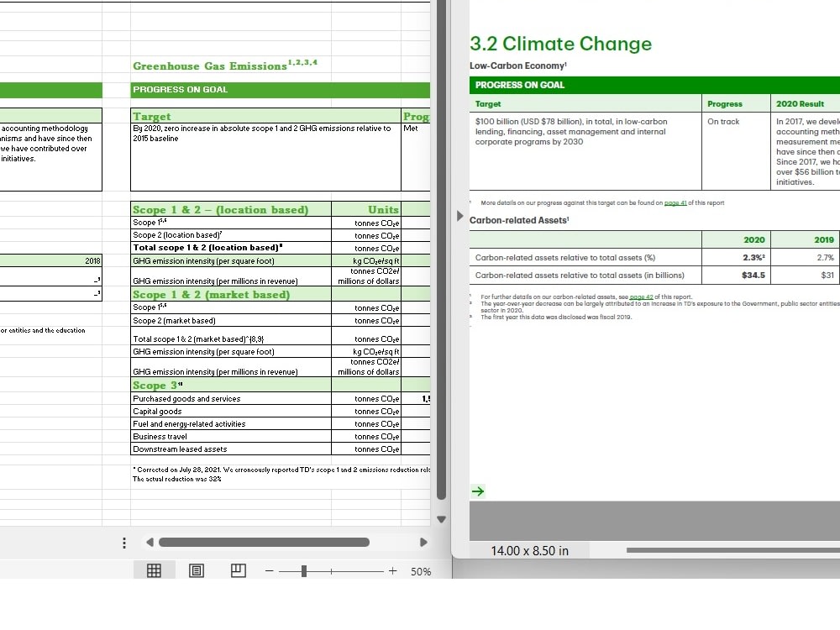Image resolution: width=840 pixels, height=630 pixels.
Task: Select the Downstream leased assets cell
Action: point(231,449)
